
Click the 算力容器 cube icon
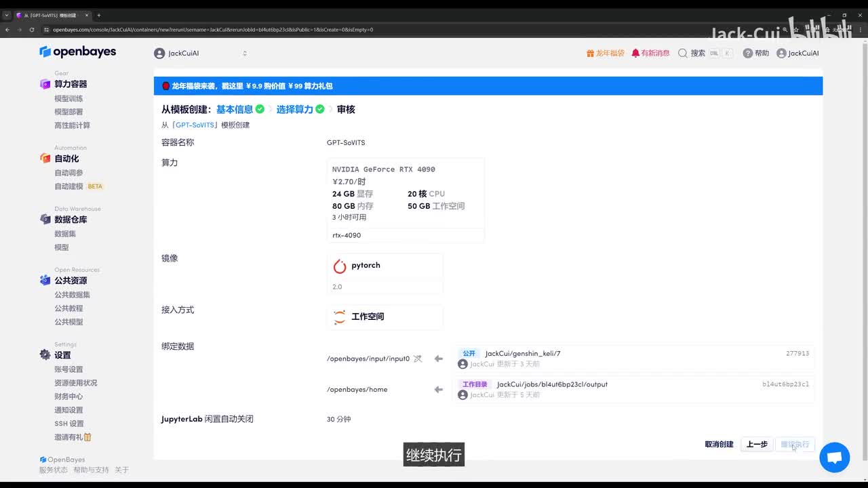45,84
